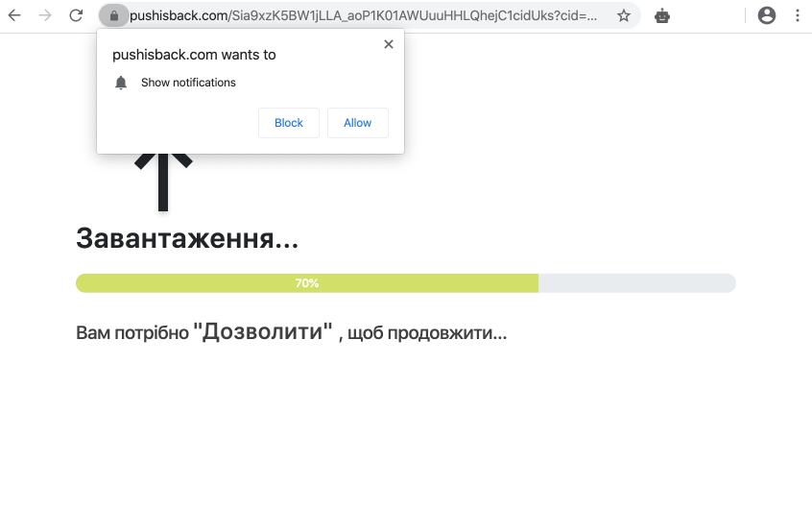Click the "Завантаження..." heading
Viewport: 812px width, 510px height.
click(x=187, y=238)
